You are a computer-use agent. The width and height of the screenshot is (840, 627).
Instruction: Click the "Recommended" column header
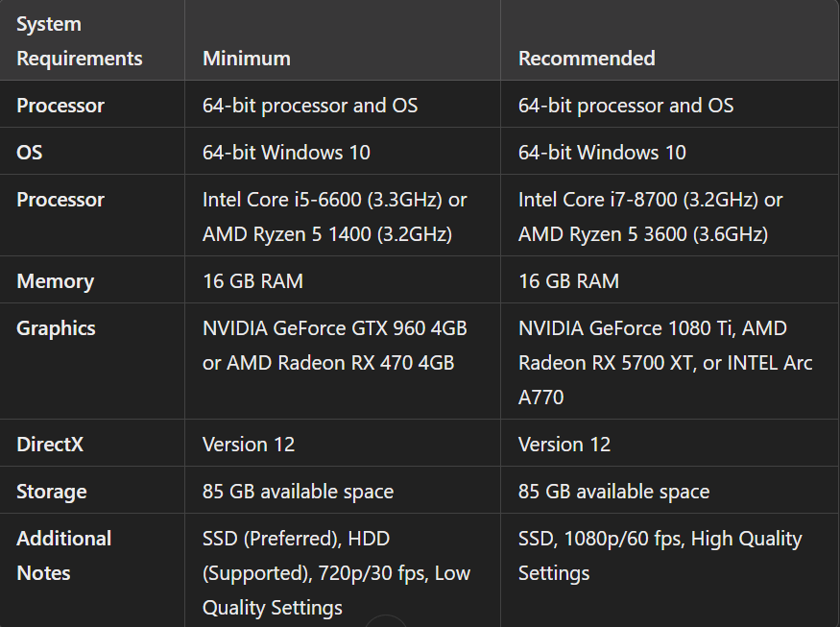coord(587,59)
